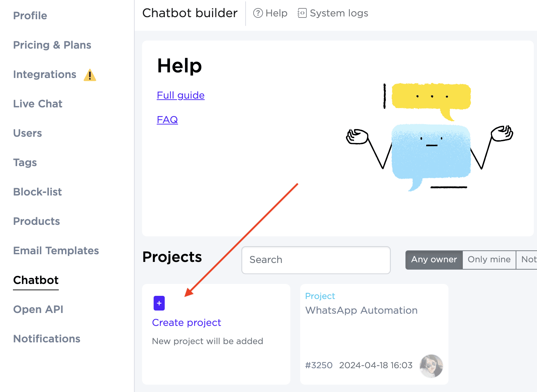Click the Integrations warning triangle icon

click(x=90, y=75)
